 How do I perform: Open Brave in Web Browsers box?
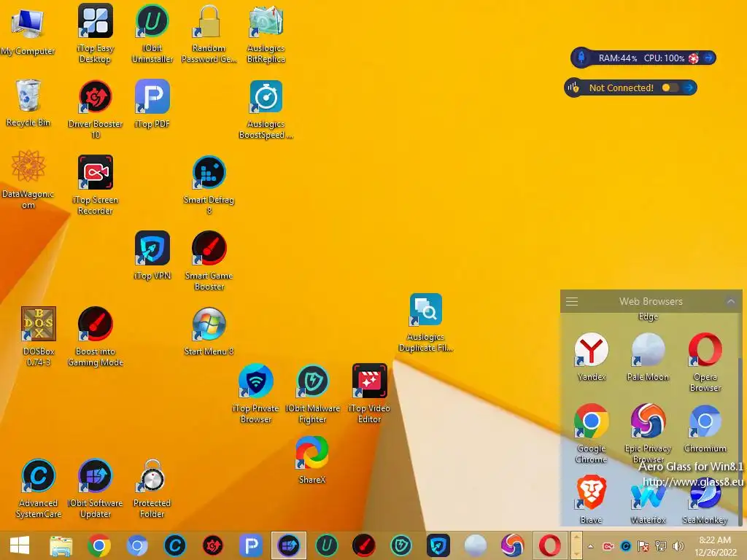[x=591, y=499]
